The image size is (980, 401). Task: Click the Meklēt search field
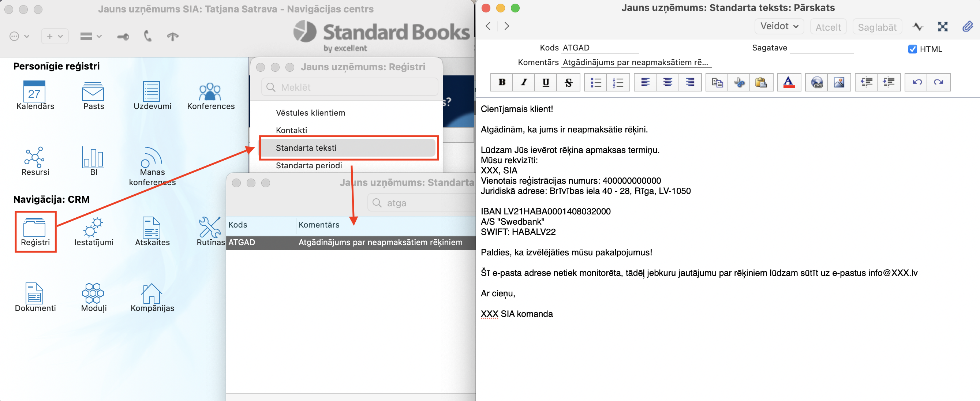[349, 87]
